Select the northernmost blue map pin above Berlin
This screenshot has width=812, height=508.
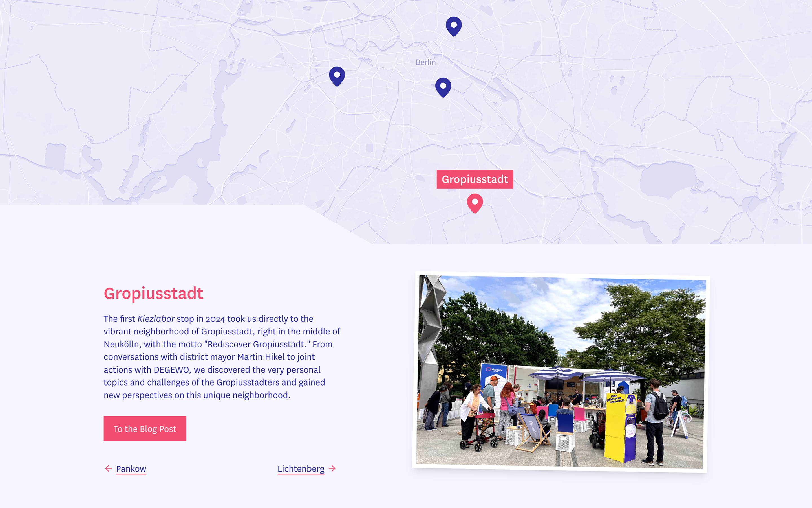[454, 26]
